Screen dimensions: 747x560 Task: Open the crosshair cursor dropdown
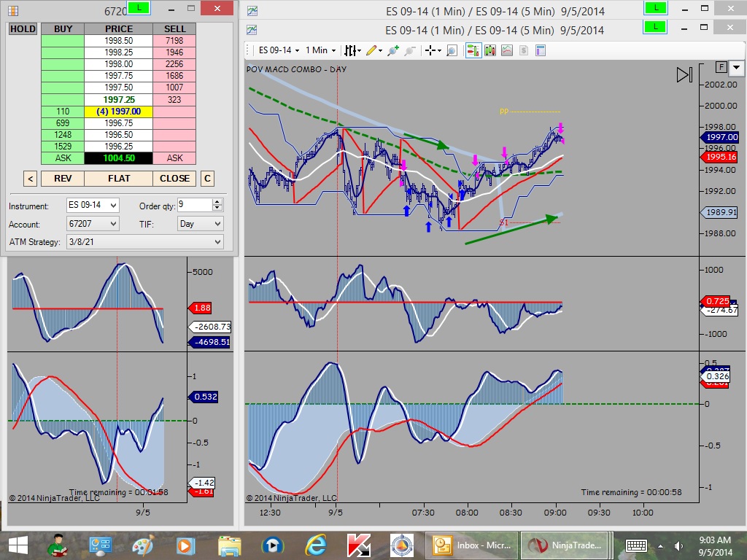[433, 50]
